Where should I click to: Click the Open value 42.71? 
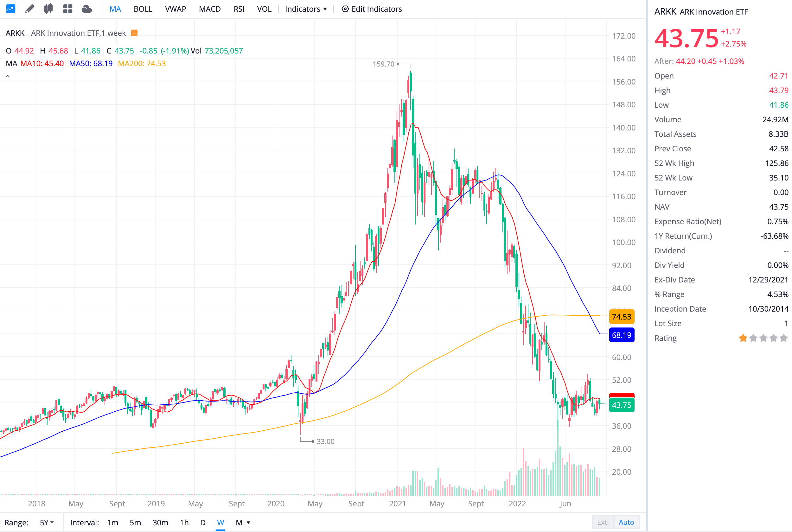(x=778, y=76)
